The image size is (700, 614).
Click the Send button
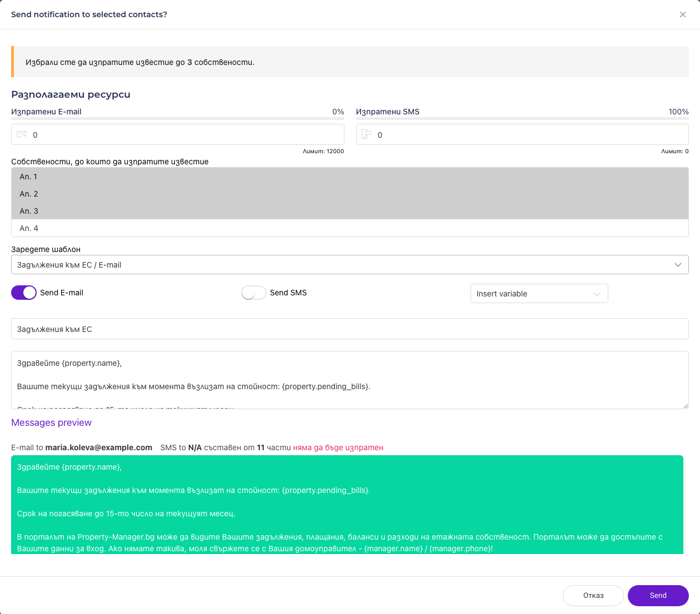pos(658,596)
